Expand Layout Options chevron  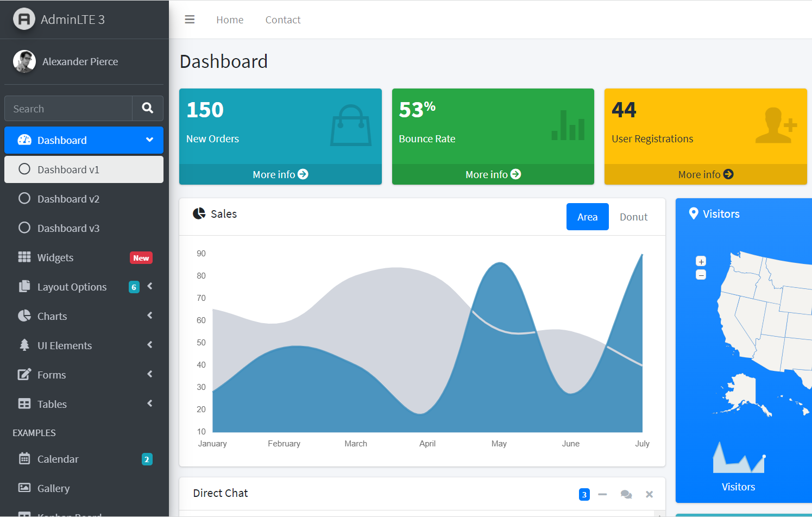click(x=150, y=286)
